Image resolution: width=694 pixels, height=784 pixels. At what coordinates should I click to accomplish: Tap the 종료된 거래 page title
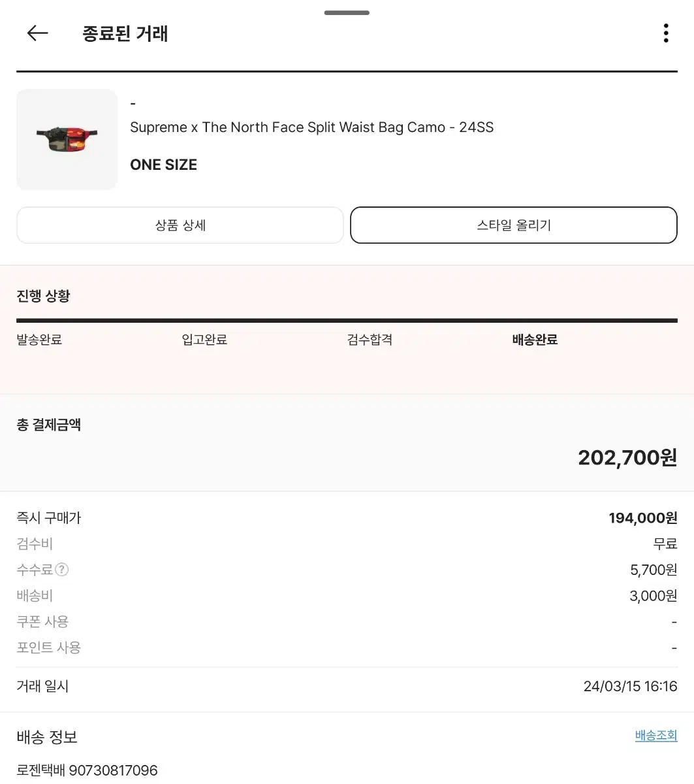(x=125, y=33)
